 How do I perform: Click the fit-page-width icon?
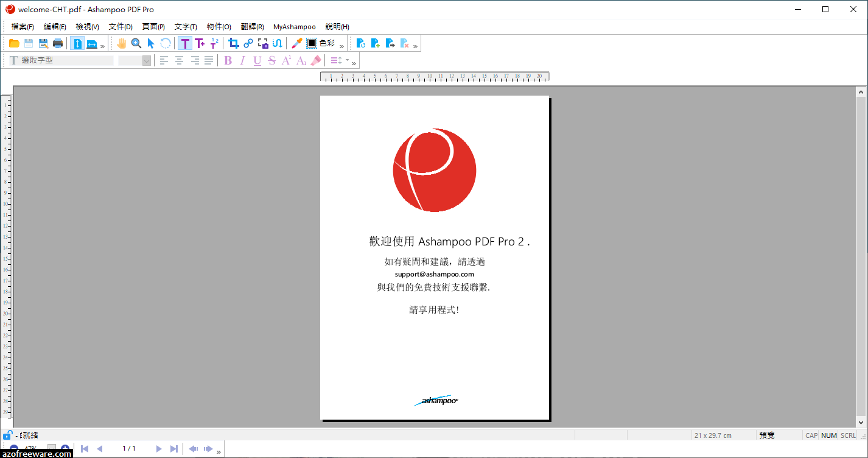pyautogui.click(x=93, y=43)
